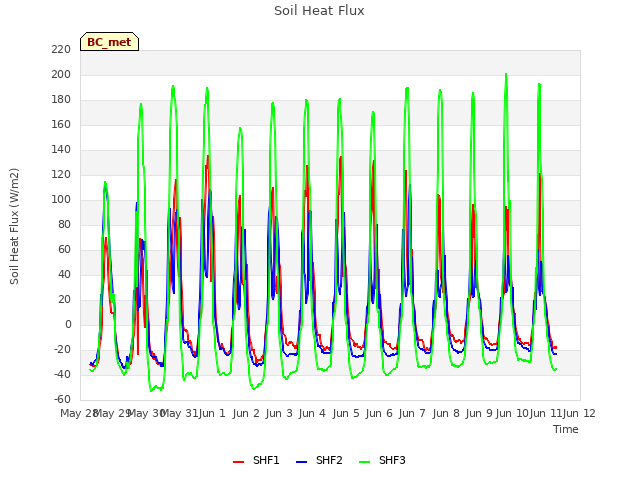The image size is (640, 480).
Task: Click the 120 y-axis tick label
Action: point(61,175)
